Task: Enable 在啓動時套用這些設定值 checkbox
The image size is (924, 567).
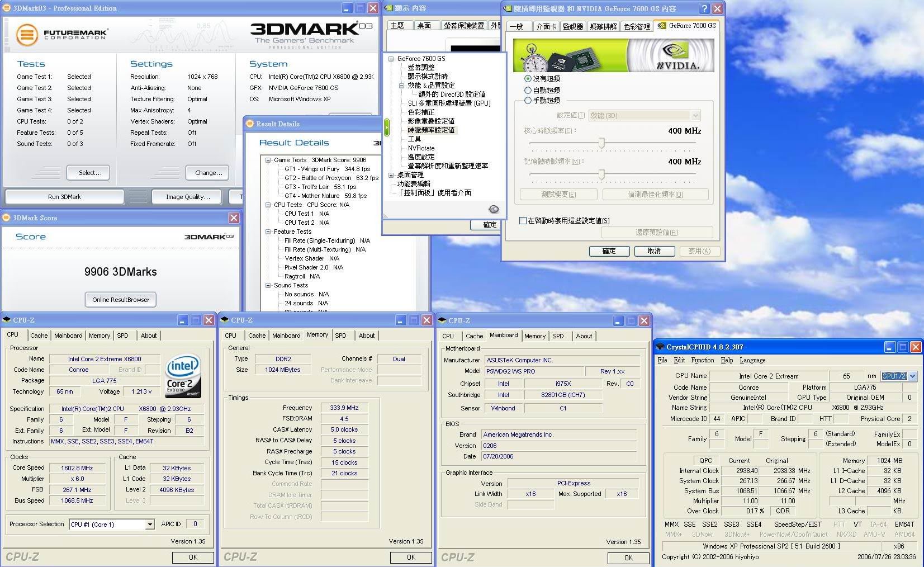Action: tap(523, 221)
